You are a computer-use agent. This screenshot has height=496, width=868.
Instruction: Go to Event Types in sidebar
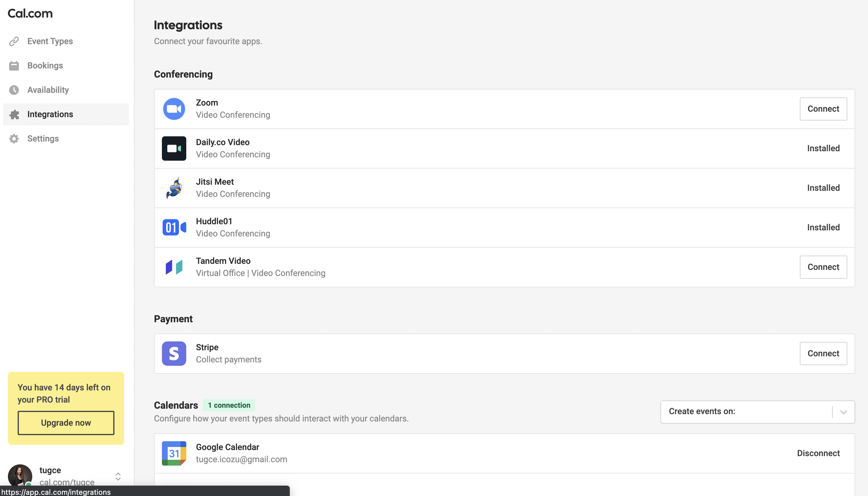pyautogui.click(x=50, y=41)
